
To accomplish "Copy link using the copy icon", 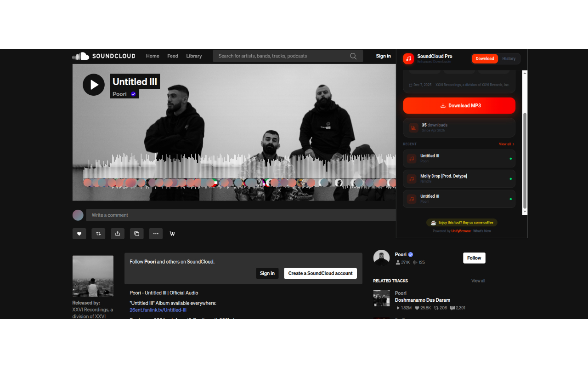I will (x=136, y=234).
